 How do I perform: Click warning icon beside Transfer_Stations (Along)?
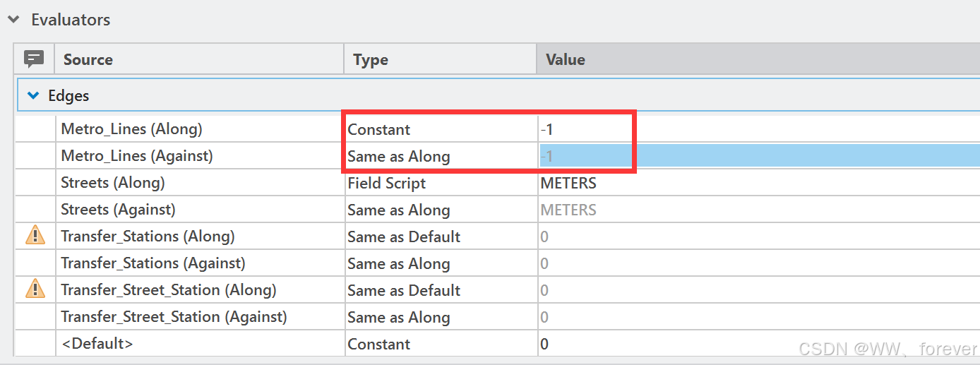tap(35, 236)
